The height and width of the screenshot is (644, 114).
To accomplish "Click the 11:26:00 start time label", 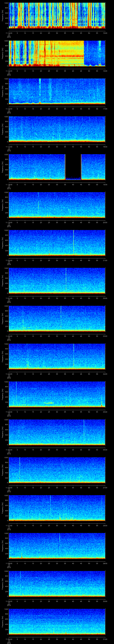I will [x=9, y=488].
